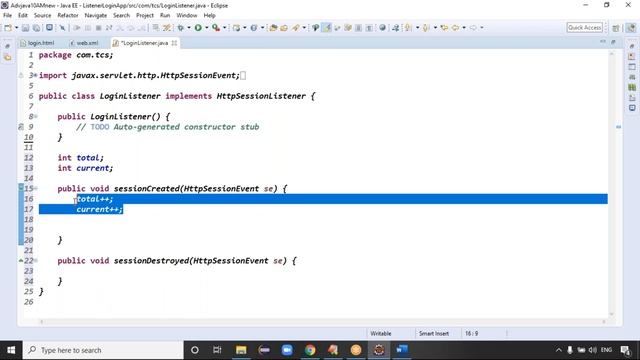Click the Open Type folder icon
The height and width of the screenshot is (360, 640).
pos(273,28)
